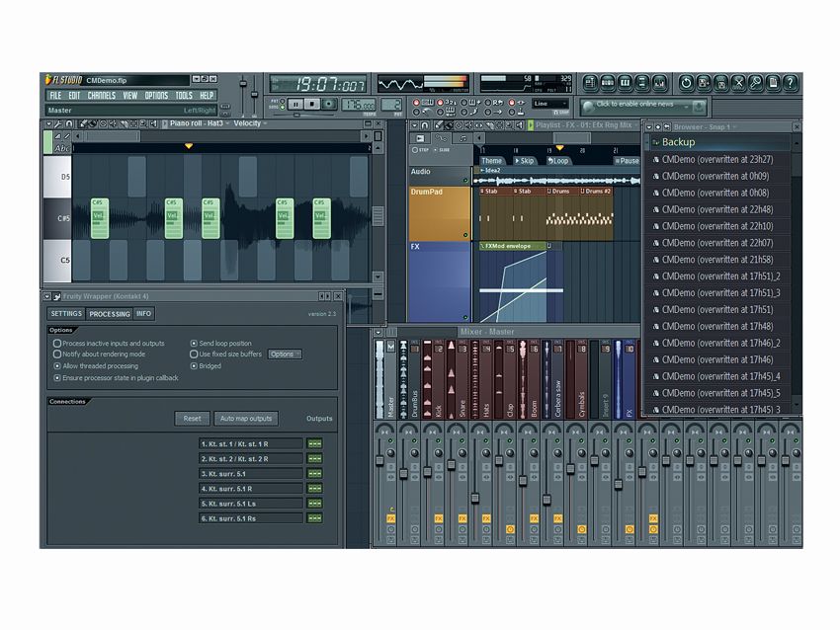Open the Mixer window menu arrow
The image size is (840, 630).
coord(378,332)
